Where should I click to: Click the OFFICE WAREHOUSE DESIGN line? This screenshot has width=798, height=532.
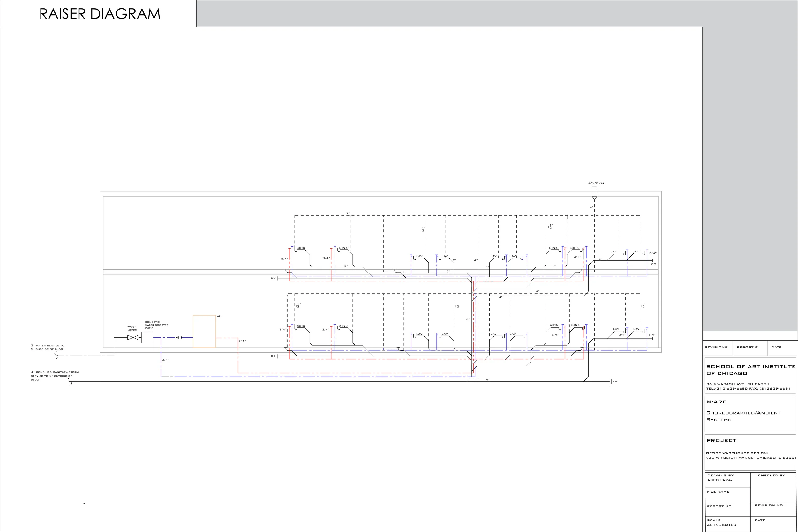click(737, 453)
